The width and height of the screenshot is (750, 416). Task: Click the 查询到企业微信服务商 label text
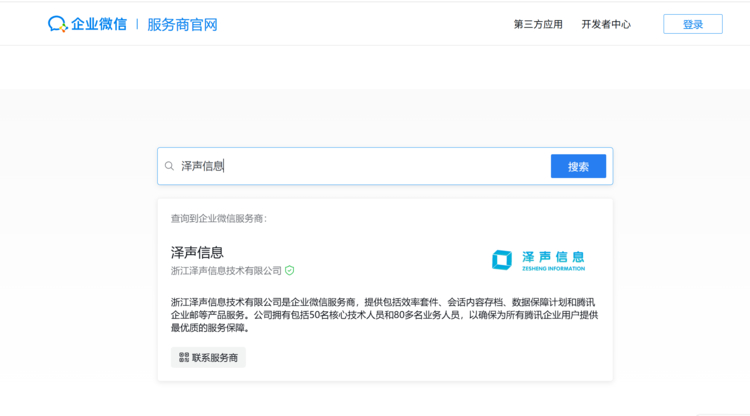tap(219, 219)
